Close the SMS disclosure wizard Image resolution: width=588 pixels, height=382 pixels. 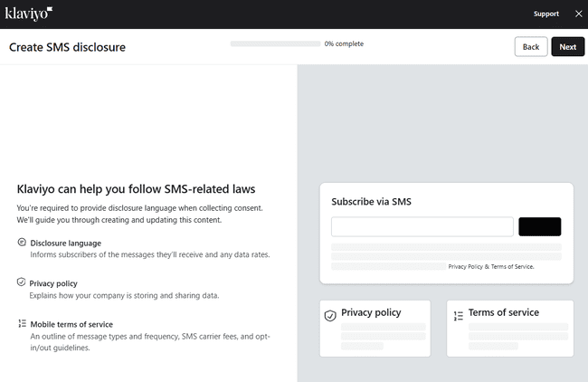pos(578,14)
